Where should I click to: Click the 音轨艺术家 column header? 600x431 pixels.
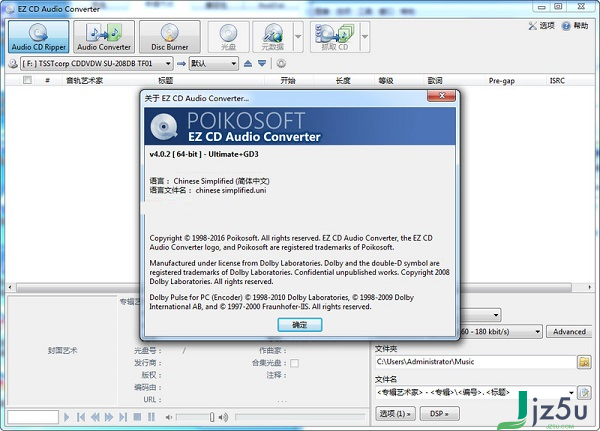pyautogui.click(x=84, y=80)
